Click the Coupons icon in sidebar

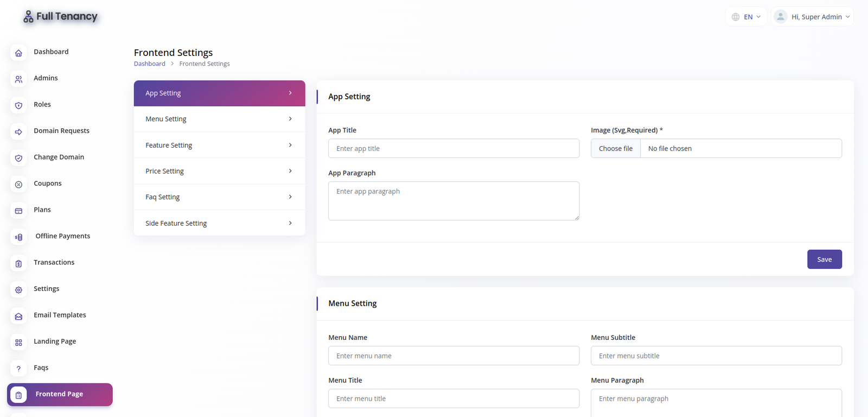point(18,185)
